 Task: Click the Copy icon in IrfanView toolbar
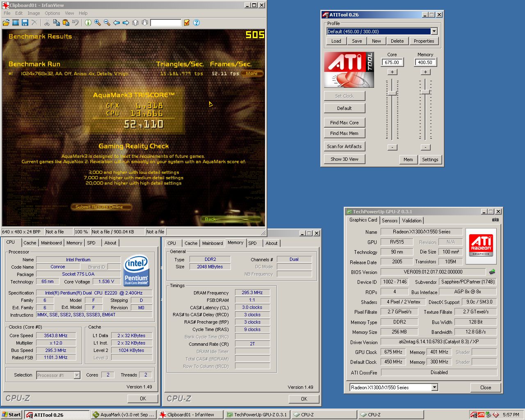56,23
